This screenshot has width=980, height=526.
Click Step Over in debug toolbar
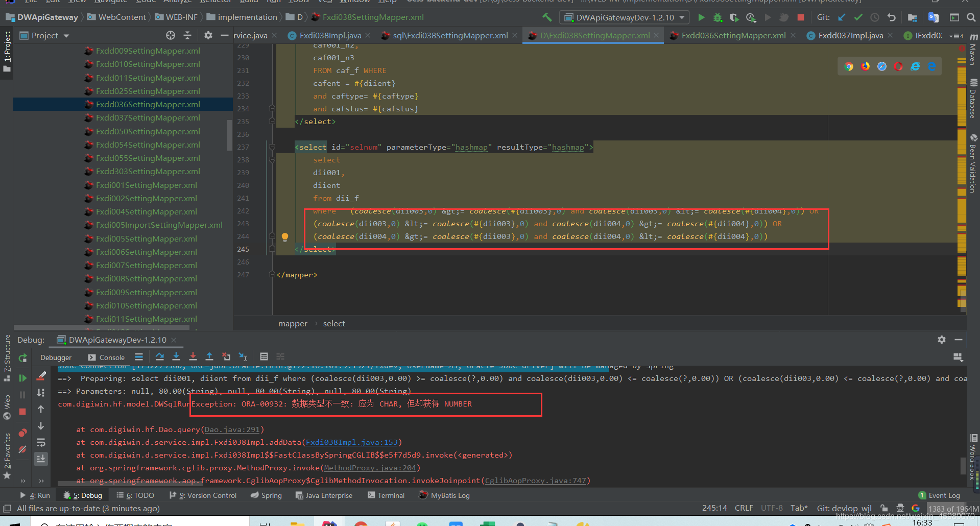click(x=159, y=357)
